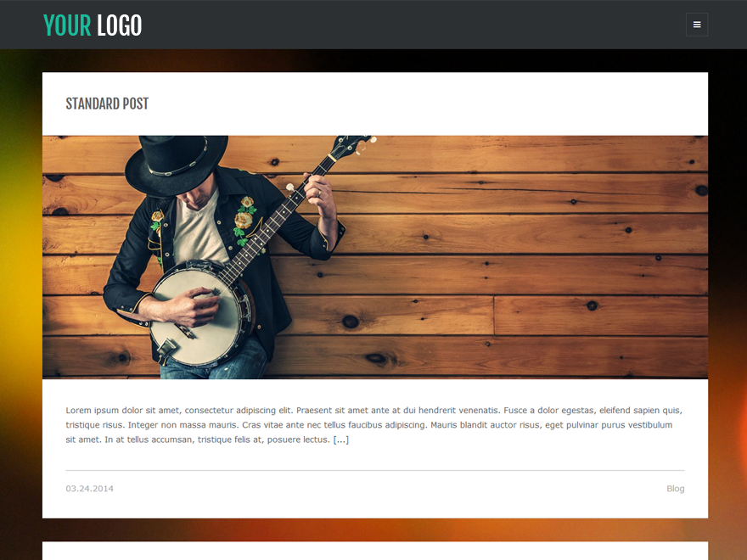Image resolution: width=747 pixels, height=560 pixels.
Task: Click the white word LOGO in the header
Action: pyautogui.click(x=120, y=25)
